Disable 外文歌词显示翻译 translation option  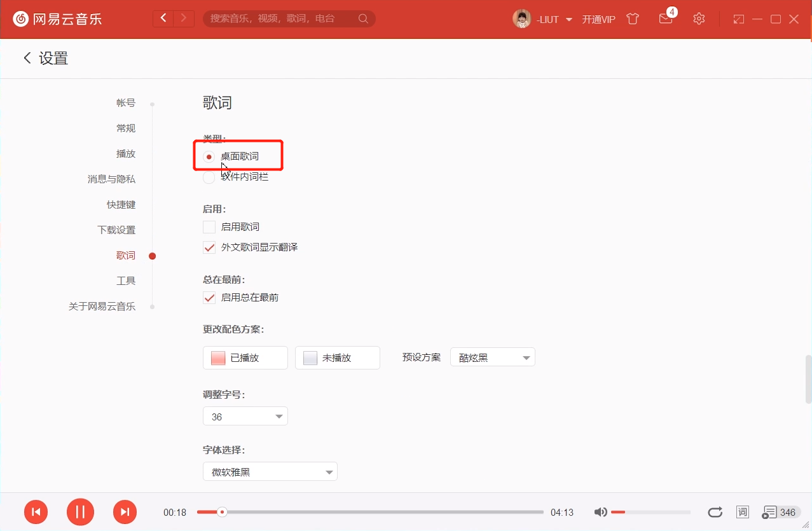tap(209, 247)
